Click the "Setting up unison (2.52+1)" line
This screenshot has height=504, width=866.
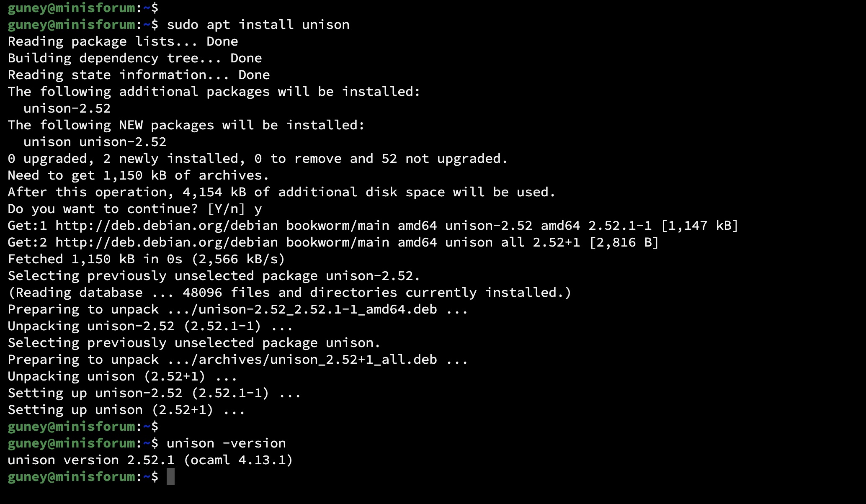[x=126, y=410]
